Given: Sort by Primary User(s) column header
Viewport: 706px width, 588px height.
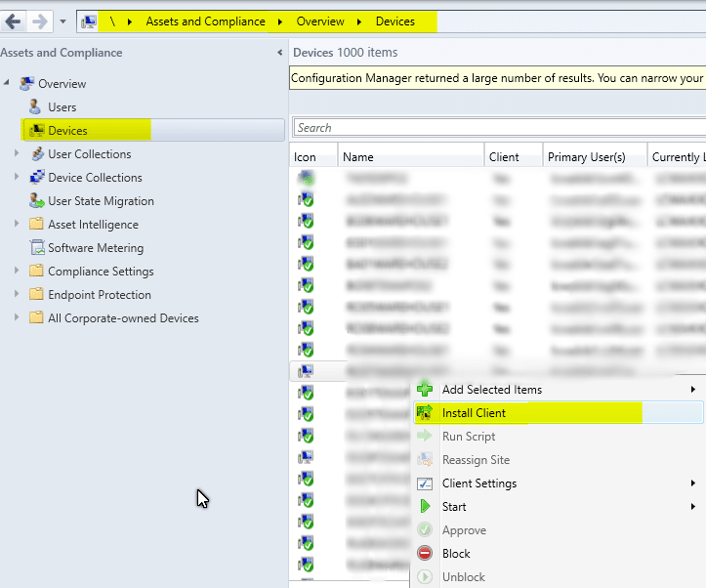Looking at the screenshot, I should tap(596, 156).
